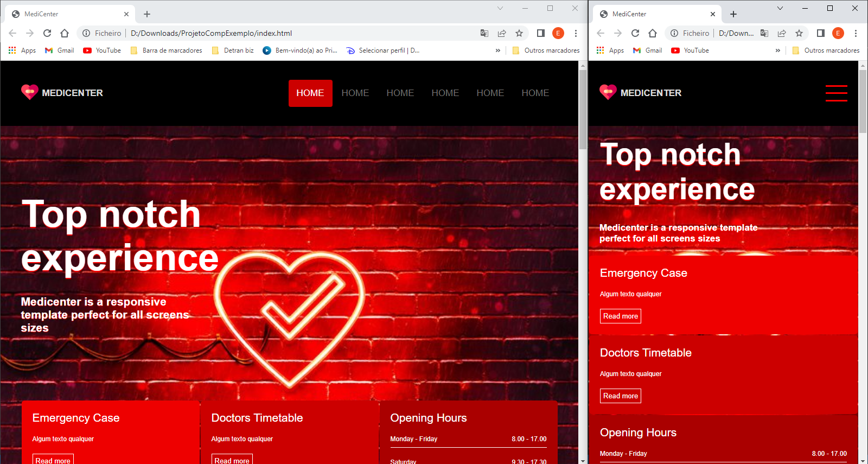The height and width of the screenshot is (464, 868).
Task: Click Opening Hours heading in right window
Action: pyautogui.click(x=638, y=433)
